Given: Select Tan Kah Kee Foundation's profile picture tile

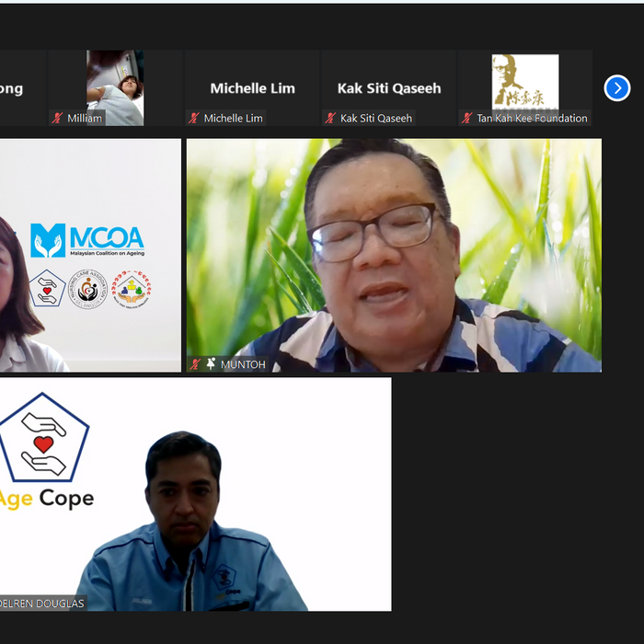Looking at the screenshot, I should coord(524,82).
